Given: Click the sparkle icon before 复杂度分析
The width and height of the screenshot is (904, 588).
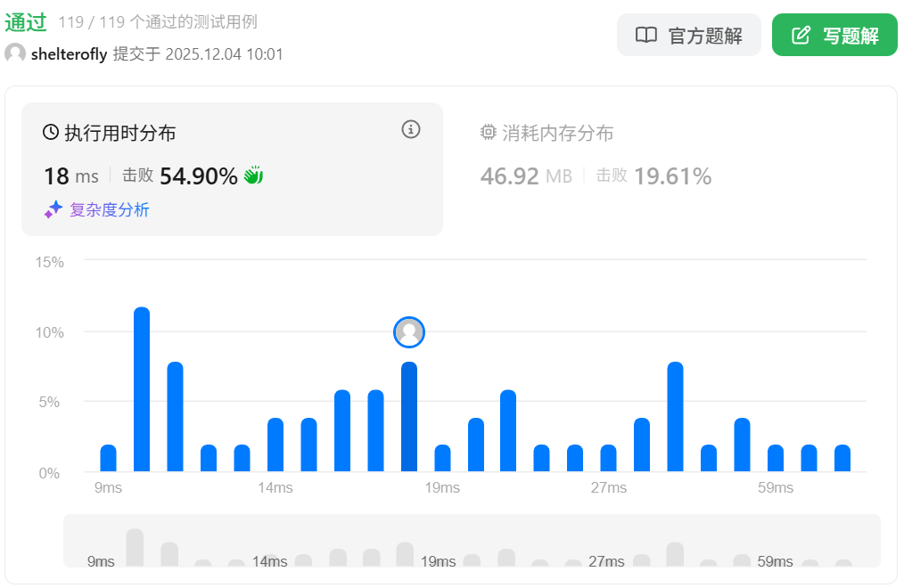Looking at the screenshot, I should 53,209.
